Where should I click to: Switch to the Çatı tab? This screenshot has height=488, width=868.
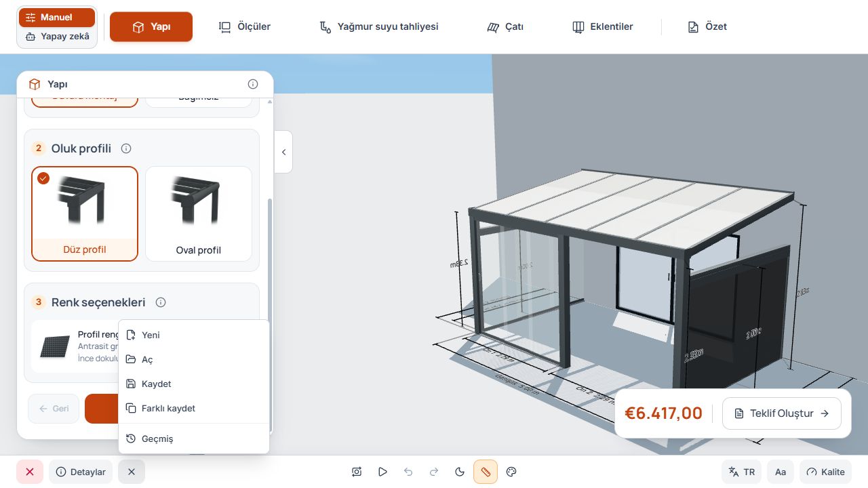point(505,27)
